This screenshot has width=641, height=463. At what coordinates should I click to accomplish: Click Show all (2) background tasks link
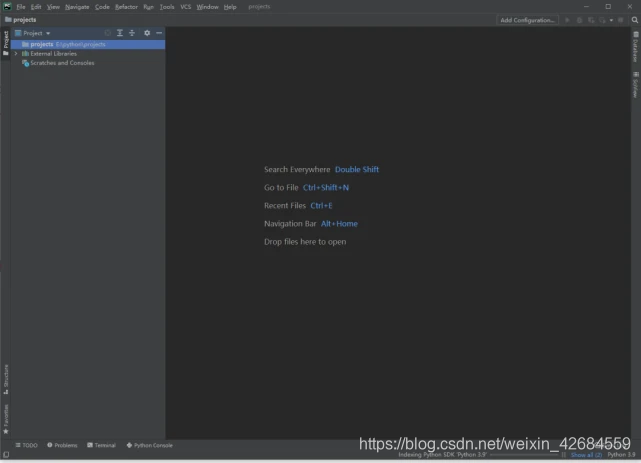[x=586, y=455]
